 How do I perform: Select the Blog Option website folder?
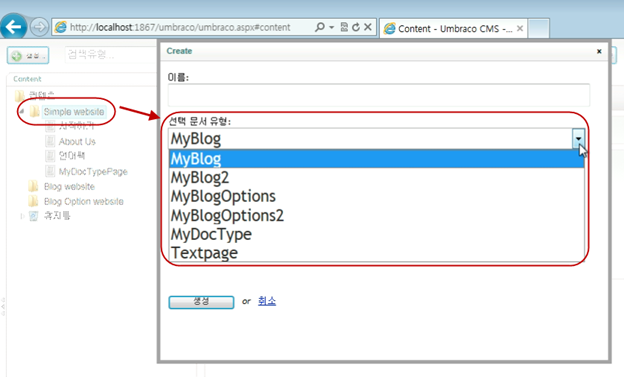pyautogui.click(x=84, y=201)
